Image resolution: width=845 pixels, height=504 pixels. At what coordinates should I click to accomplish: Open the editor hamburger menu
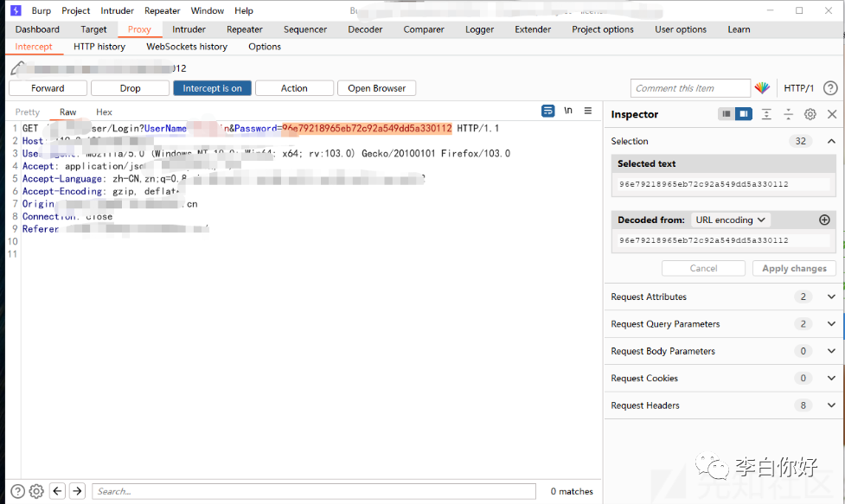point(588,111)
